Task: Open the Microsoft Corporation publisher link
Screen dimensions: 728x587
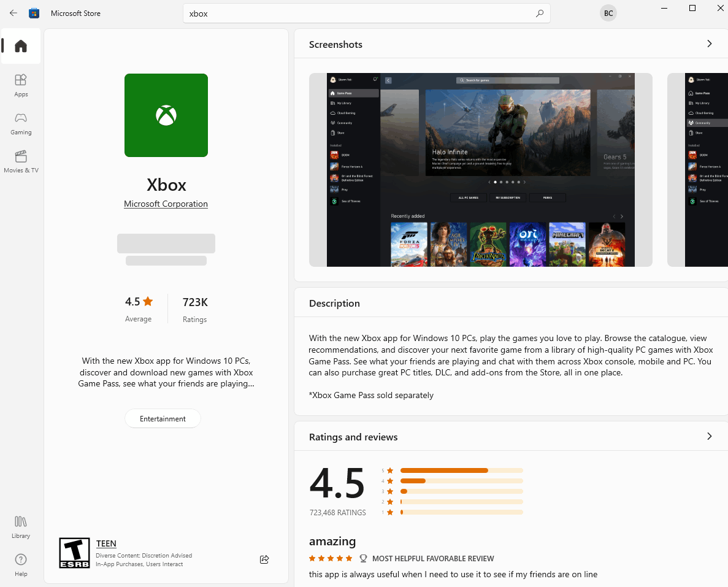Action: (x=166, y=204)
